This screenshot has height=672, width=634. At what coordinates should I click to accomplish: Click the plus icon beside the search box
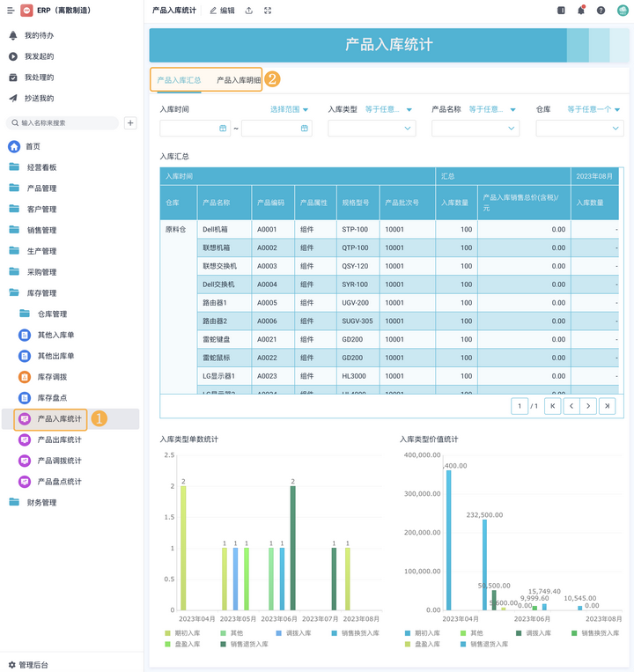pos(130,123)
